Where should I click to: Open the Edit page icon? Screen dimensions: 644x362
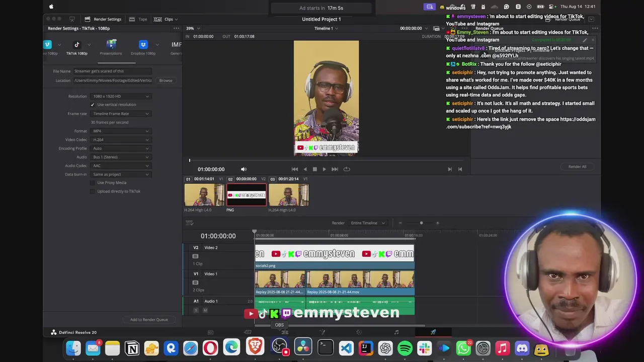point(285,332)
